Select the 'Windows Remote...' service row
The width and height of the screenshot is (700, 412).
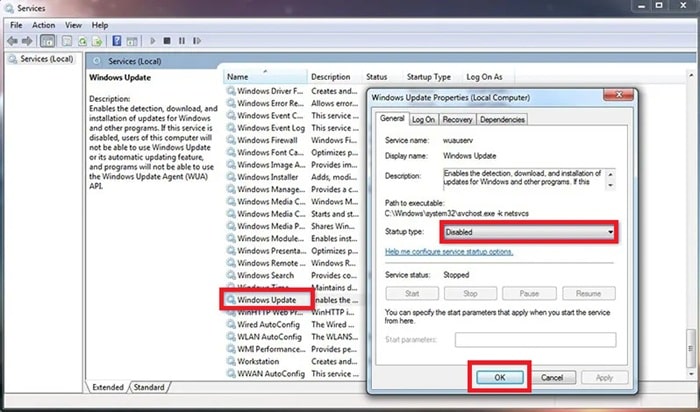click(292, 263)
